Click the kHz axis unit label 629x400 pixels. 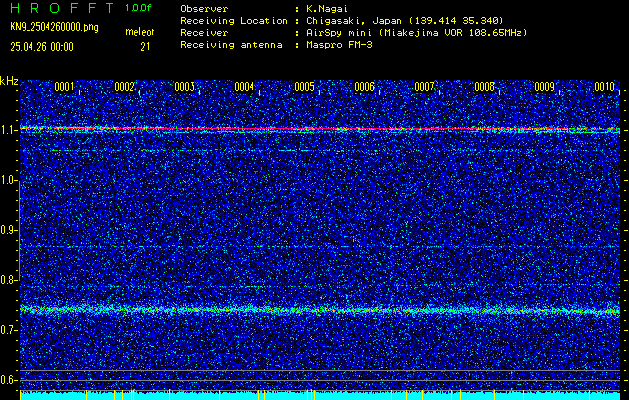[9, 81]
